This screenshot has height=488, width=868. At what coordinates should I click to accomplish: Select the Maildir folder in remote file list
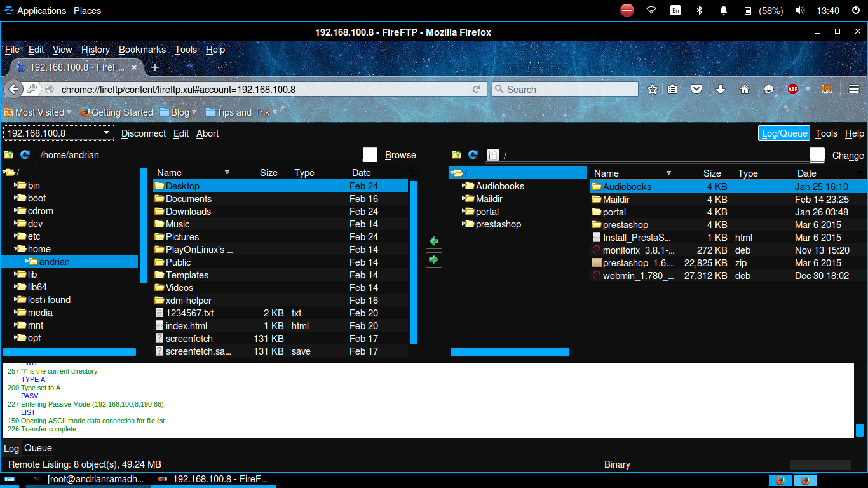coord(728,200)
